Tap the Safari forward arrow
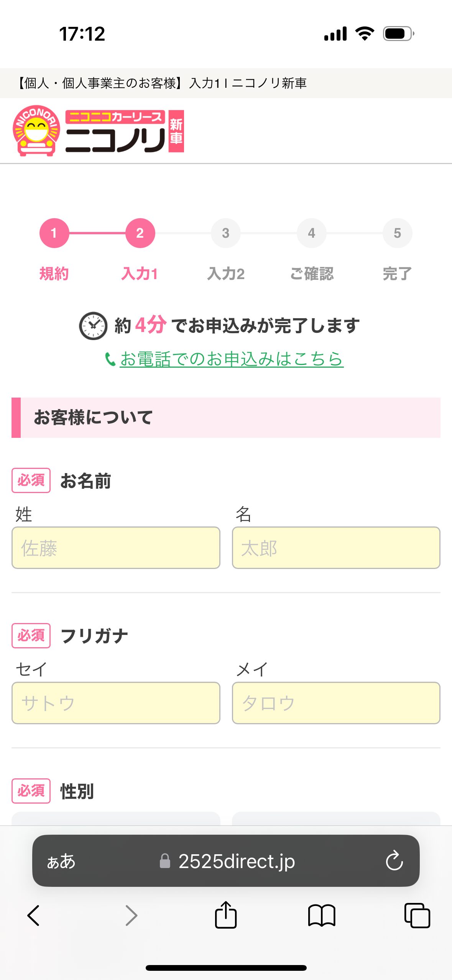Image resolution: width=452 pixels, height=980 pixels. (131, 915)
